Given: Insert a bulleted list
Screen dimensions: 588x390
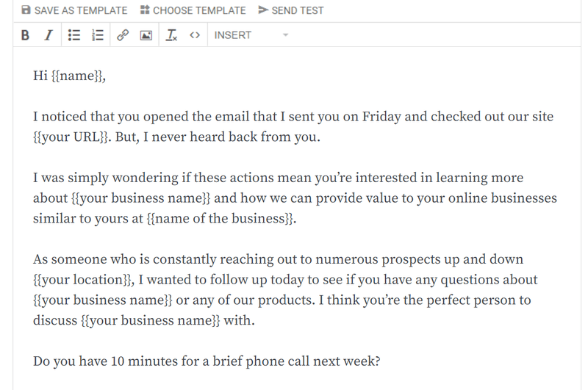Looking at the screenshot, I should [x=74, y=35].
